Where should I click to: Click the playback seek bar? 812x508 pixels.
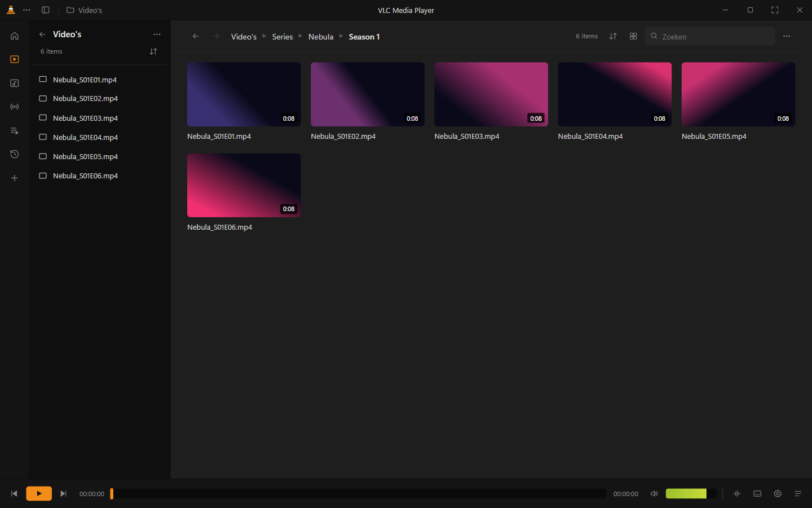(359, 493)
